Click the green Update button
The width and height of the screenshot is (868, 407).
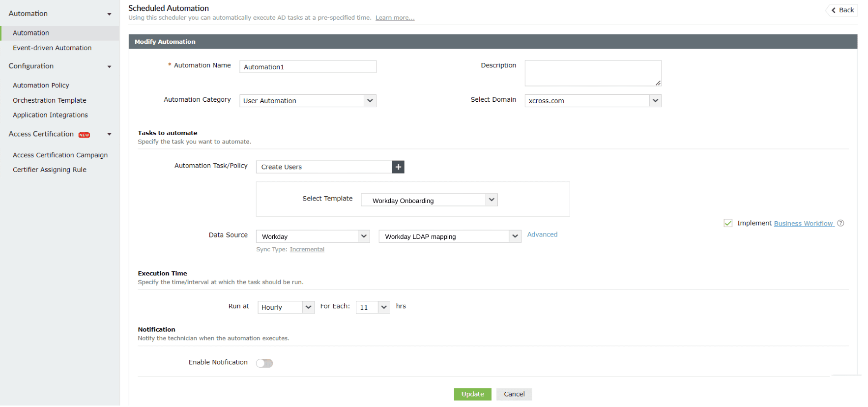[472, 394]
